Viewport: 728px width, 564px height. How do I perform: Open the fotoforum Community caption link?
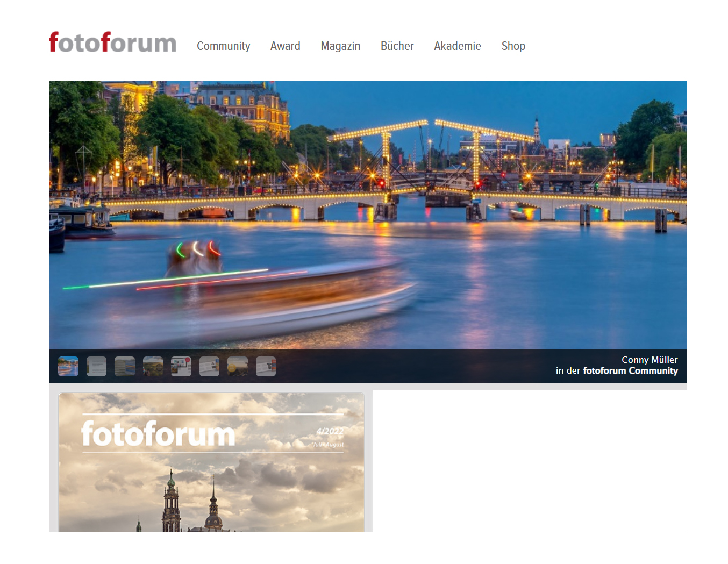[x=630, y=371]
